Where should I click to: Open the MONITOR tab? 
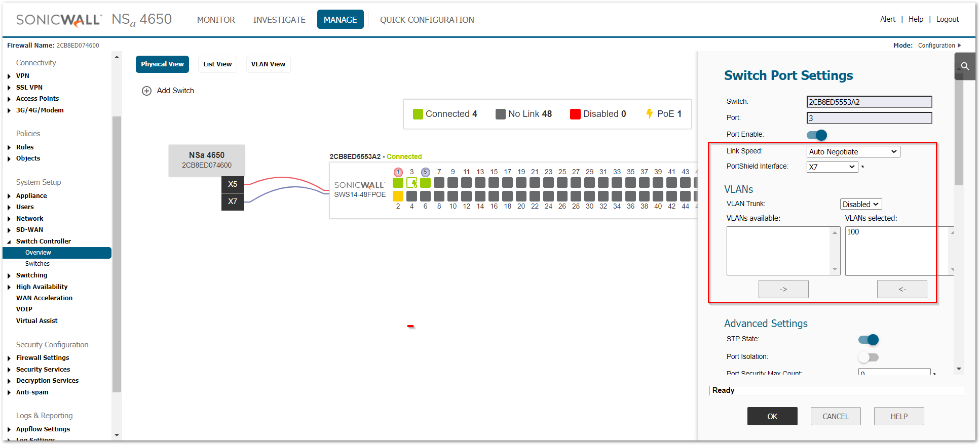(216, 20)
